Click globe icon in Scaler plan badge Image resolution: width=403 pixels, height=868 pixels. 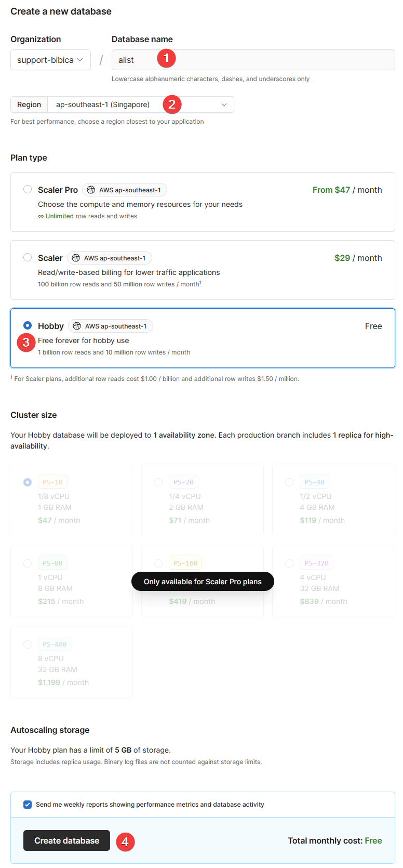(x=76, y=258)
